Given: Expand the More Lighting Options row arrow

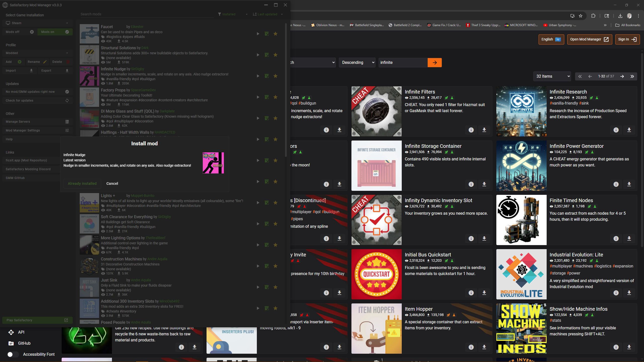Looking at the screenshot, I should [258, 245].
